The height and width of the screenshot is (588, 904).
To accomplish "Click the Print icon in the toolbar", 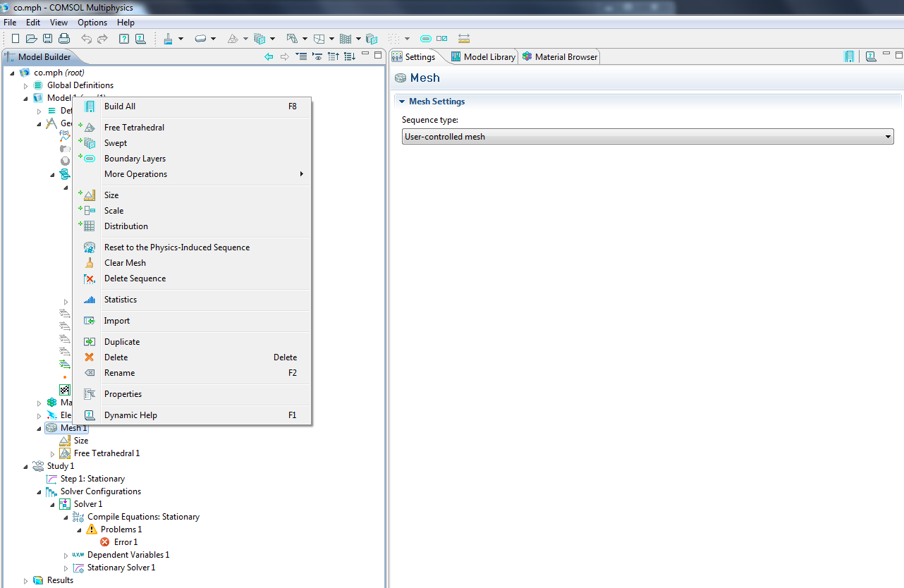I will click(x=64, y=39).
